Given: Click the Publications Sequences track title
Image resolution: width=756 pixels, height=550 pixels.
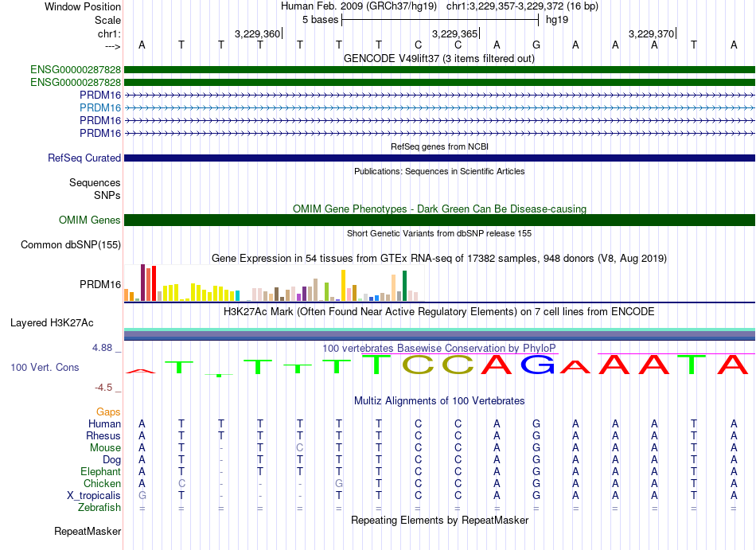Looking at the screenshot, I should pyautogui.click(x=439, y=171).
